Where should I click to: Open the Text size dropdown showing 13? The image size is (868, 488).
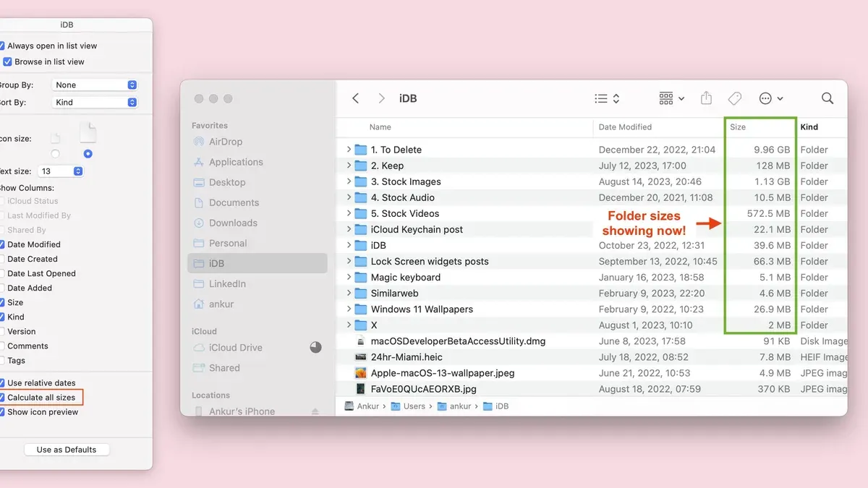pos(61,171)
